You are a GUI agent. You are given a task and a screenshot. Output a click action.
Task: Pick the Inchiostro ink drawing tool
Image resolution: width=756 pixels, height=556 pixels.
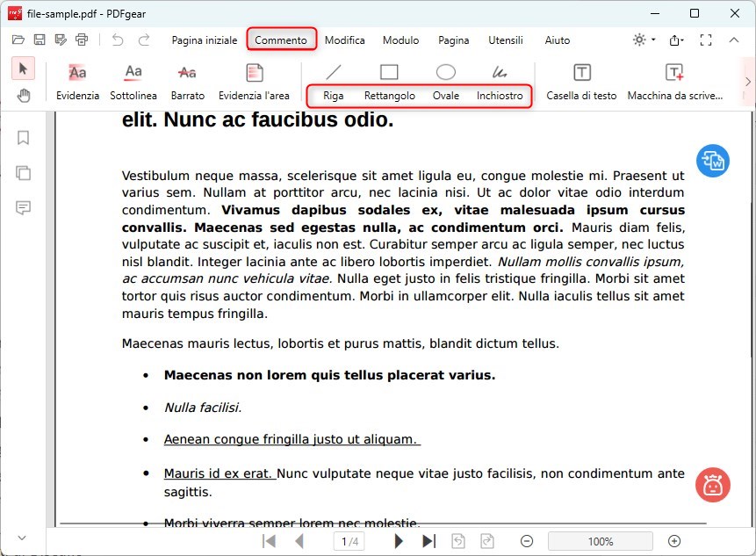click(500, 82)
